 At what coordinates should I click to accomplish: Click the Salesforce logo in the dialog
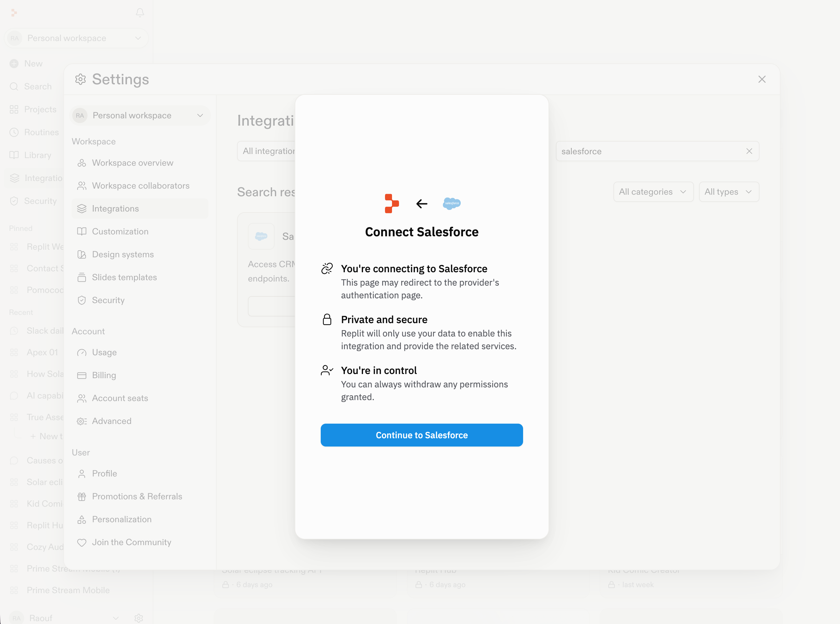452,204
